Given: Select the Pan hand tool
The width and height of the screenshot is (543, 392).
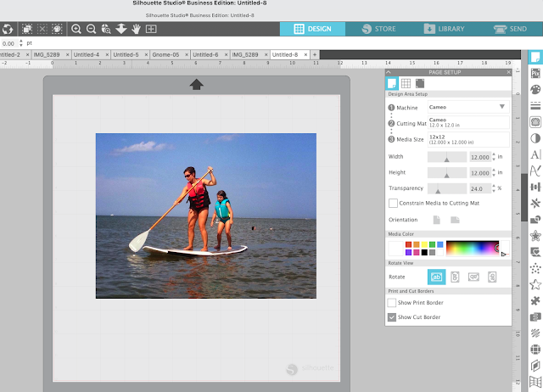Looking at the screenshot, I should [136, 29].
